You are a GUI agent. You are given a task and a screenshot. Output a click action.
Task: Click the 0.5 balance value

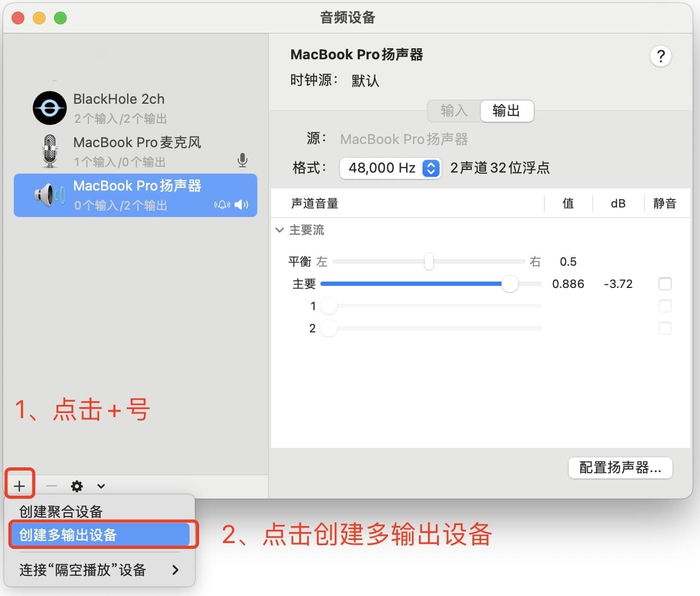[568, 261]
